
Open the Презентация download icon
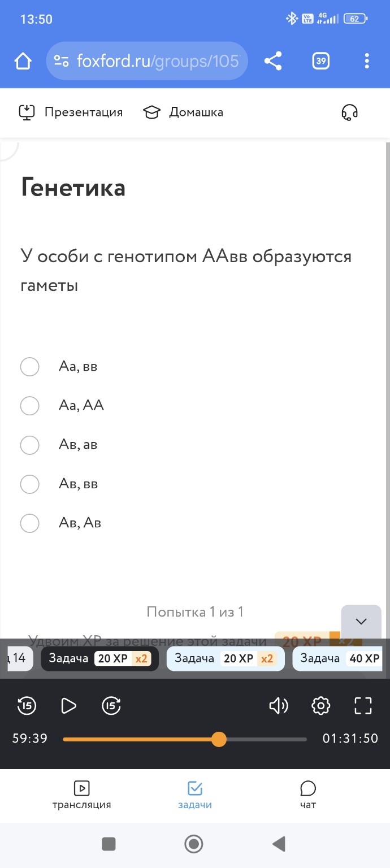[x=27, y=112]
